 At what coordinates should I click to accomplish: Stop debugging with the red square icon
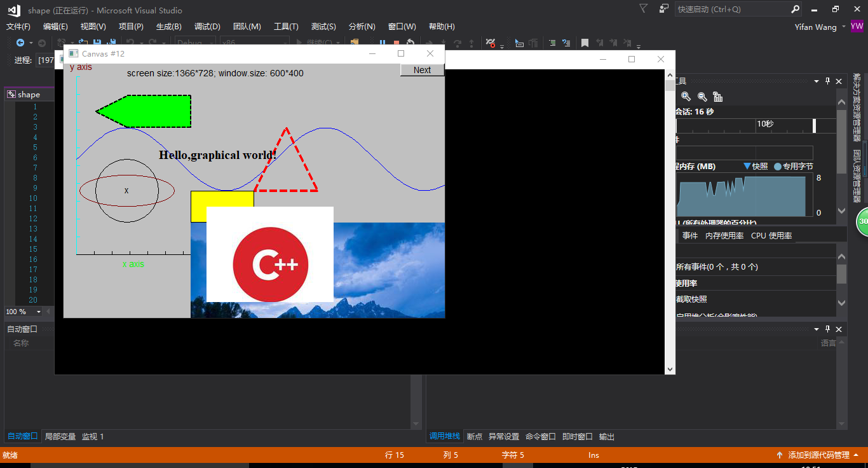(397, 43)
